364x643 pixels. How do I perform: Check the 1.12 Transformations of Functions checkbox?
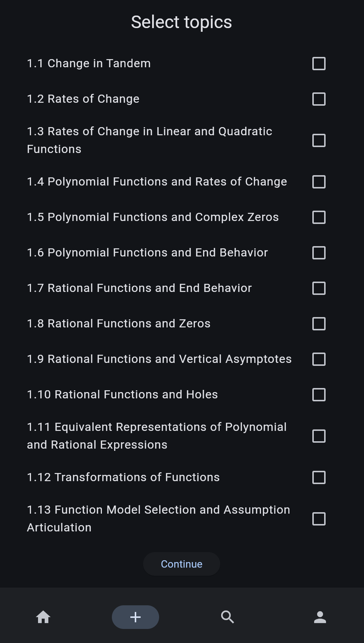pos(319,477)
